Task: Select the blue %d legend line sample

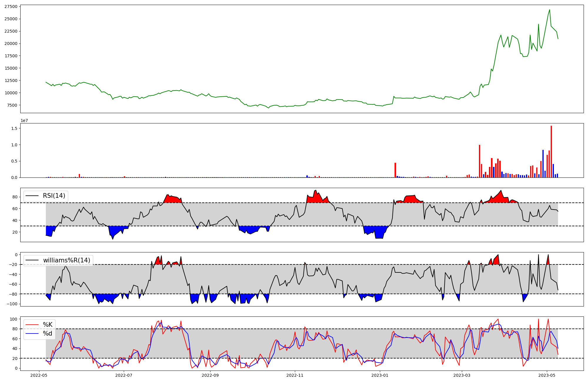Action: tap(32, 334)
